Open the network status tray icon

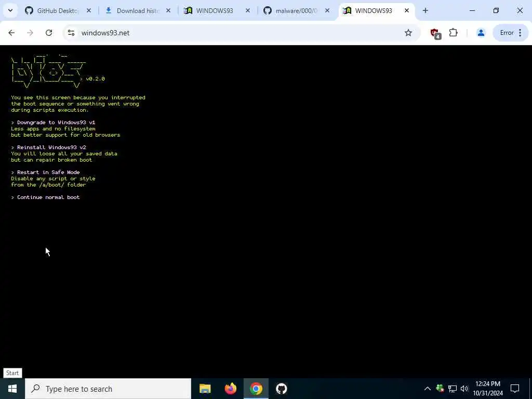click(453, 389)
